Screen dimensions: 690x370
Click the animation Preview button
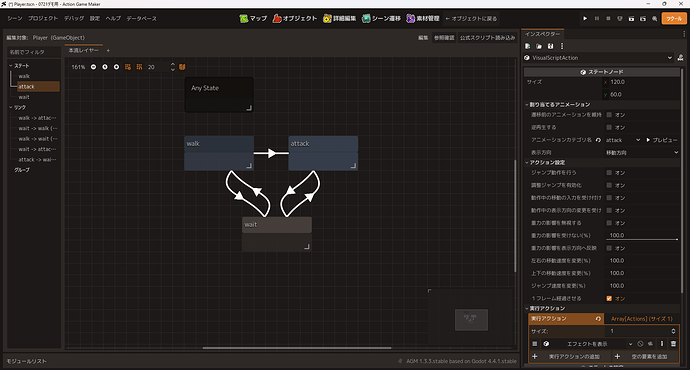(x=661, y=140)
